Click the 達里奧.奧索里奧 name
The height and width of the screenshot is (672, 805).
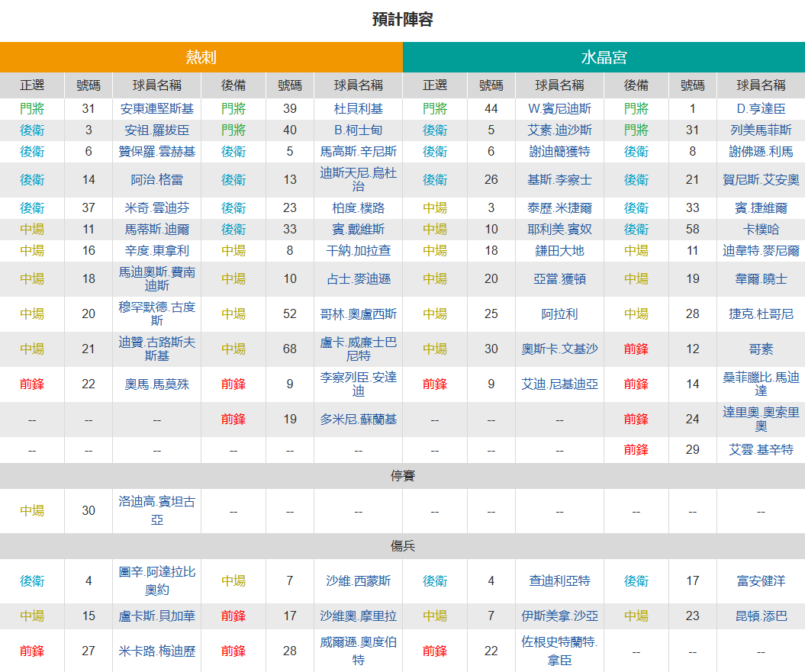tap(761, 420)
